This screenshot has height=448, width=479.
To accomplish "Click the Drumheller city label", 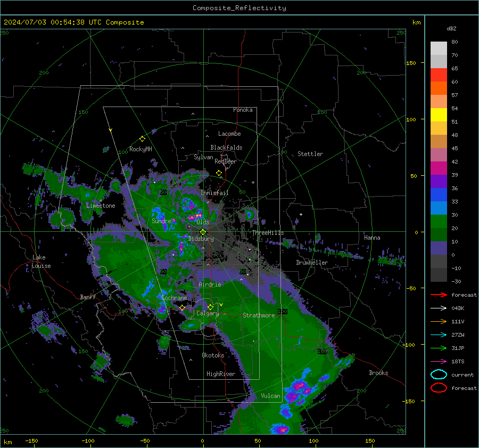I will (x=312, y=263).
